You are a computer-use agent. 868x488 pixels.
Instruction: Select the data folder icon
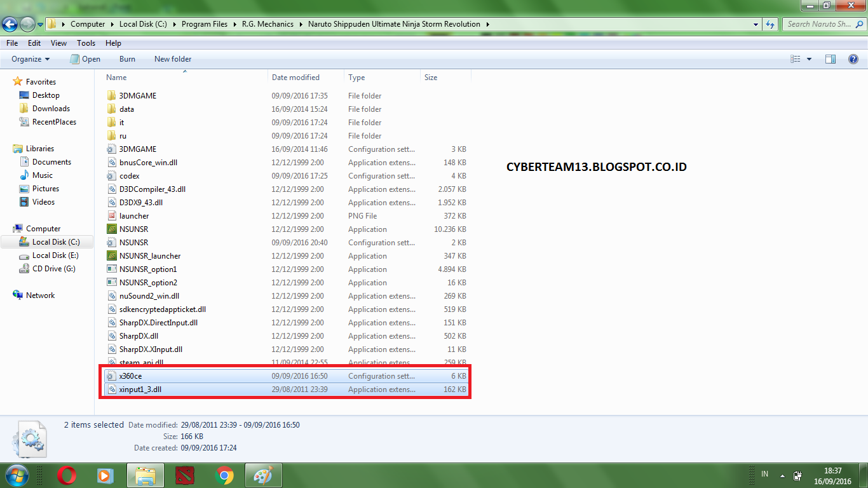[111, 109]
